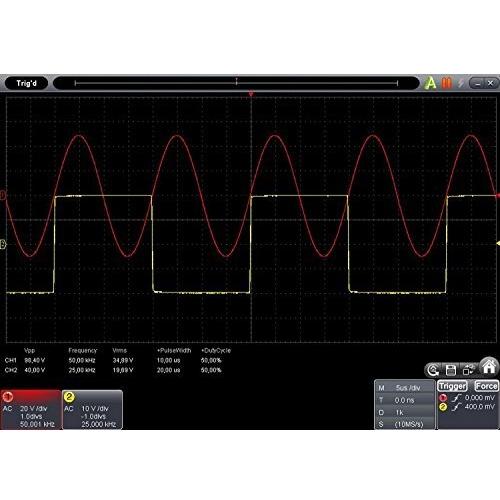500x500 pixels.
Task: Click the lightning bolt single-trigger icon
Action: pyautogui.click(x=461, y=83)
